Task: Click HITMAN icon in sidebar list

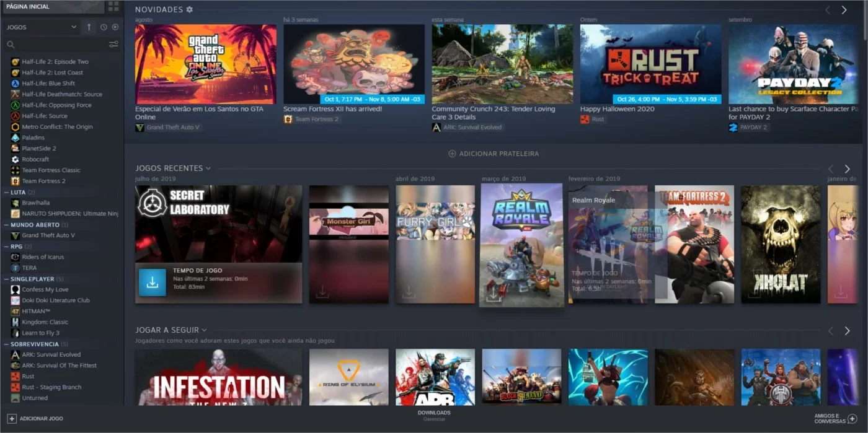Action: click(x=15, y=311)
